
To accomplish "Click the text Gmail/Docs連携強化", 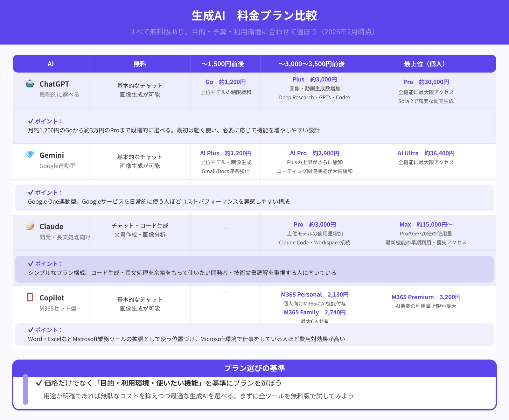I will tap(226, 171).
